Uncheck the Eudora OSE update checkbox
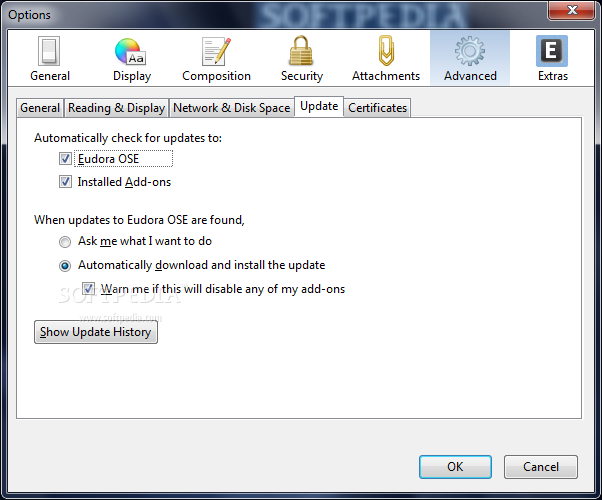The width and height of the screenshot is (602, 500). [65, 159]
